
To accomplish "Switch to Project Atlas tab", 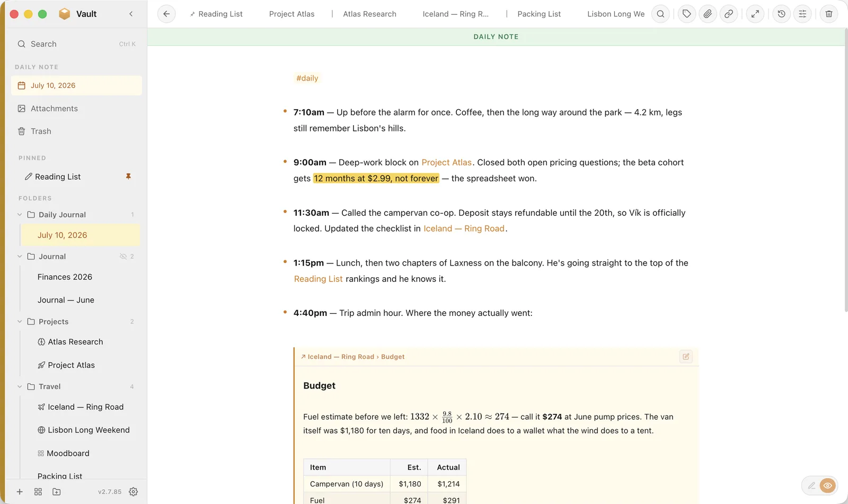I will (291, 14).
